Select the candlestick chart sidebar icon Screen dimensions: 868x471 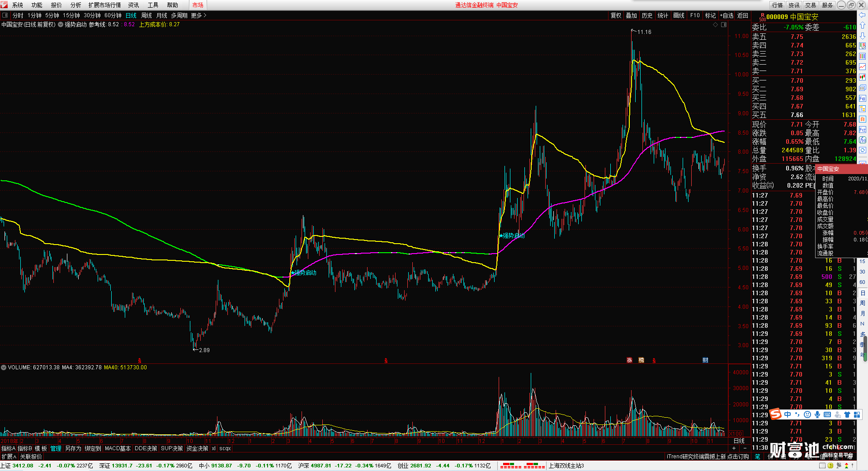[863, 77]
